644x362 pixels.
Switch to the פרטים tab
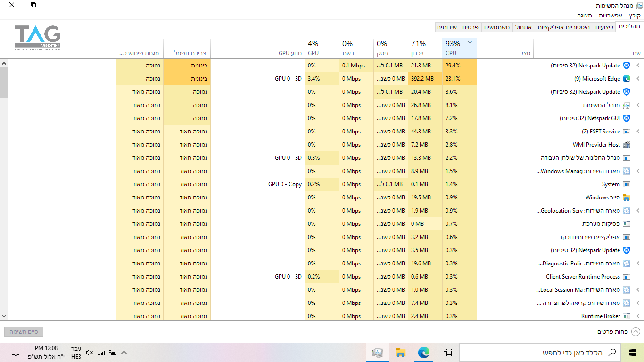(471, 27)
